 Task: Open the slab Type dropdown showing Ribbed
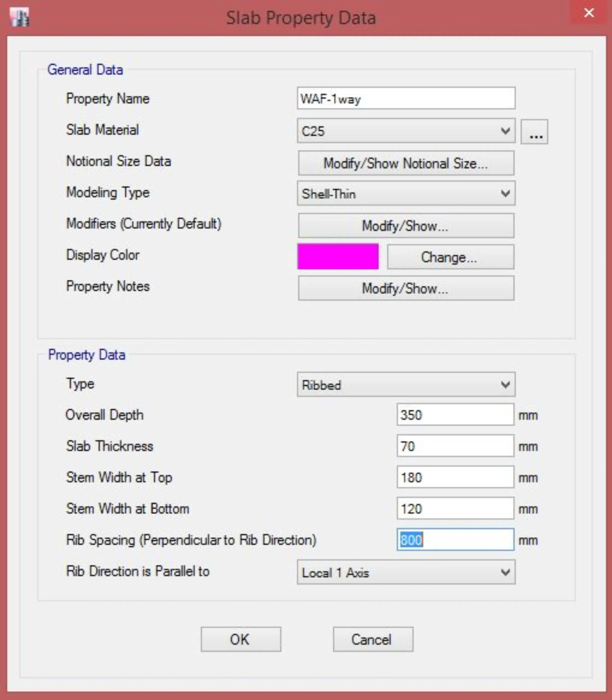pos(406,384)
